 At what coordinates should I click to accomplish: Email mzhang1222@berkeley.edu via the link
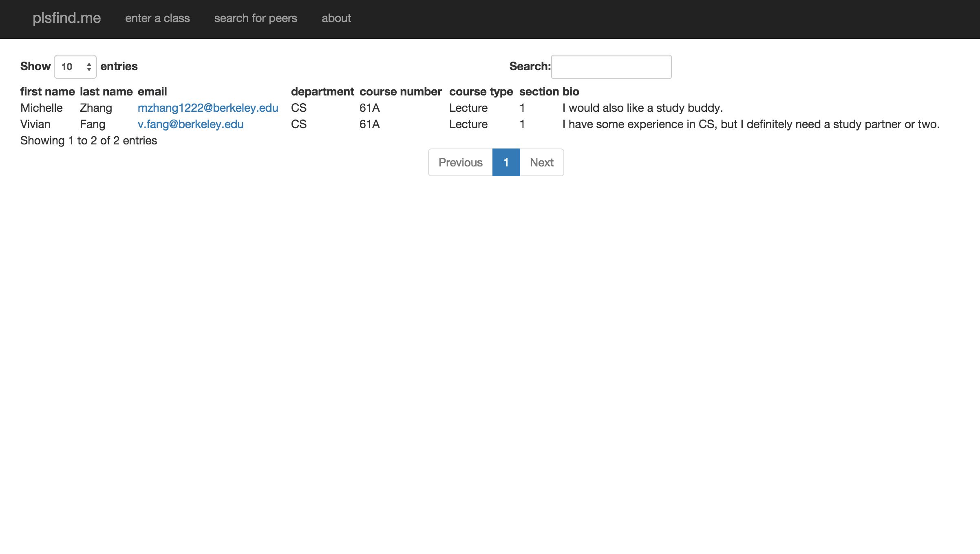pyautogui.click(x=208, y=108)
